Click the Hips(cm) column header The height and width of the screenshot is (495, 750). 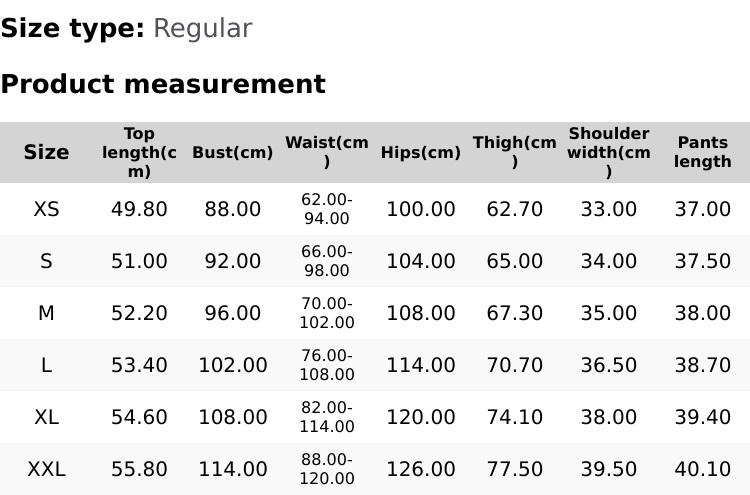click(420, 152)
